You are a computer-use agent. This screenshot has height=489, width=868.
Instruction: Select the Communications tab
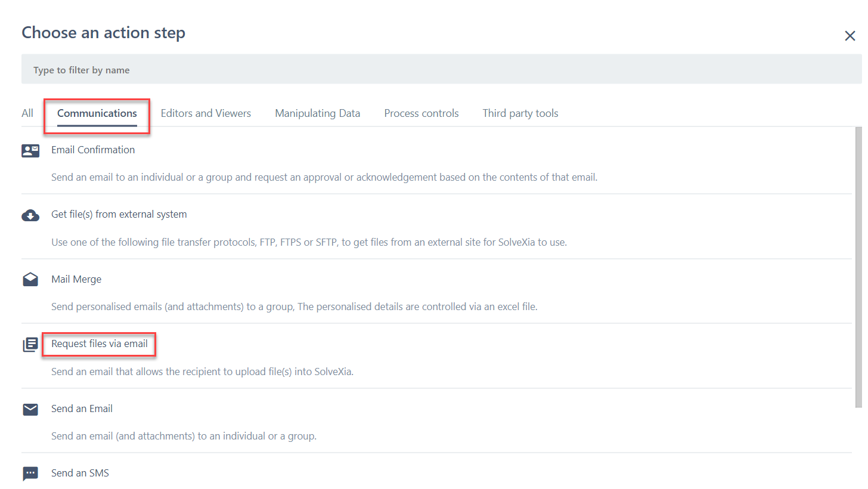97,113
